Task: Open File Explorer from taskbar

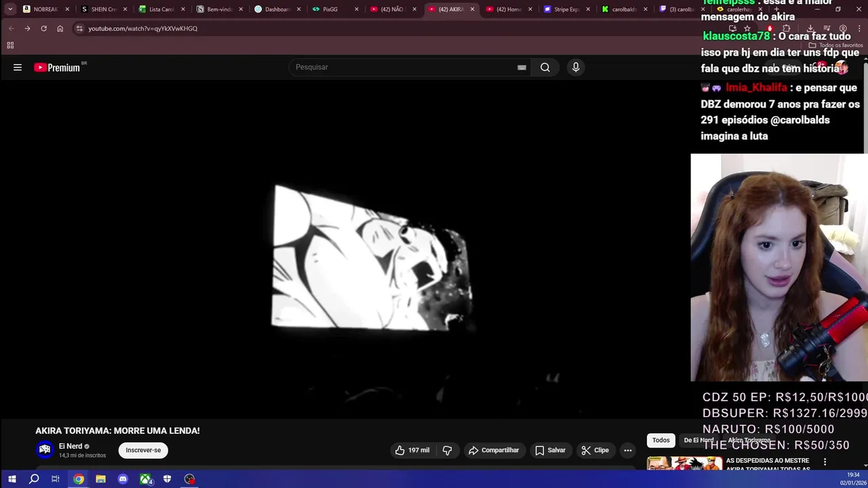Action: coord(100,479)
